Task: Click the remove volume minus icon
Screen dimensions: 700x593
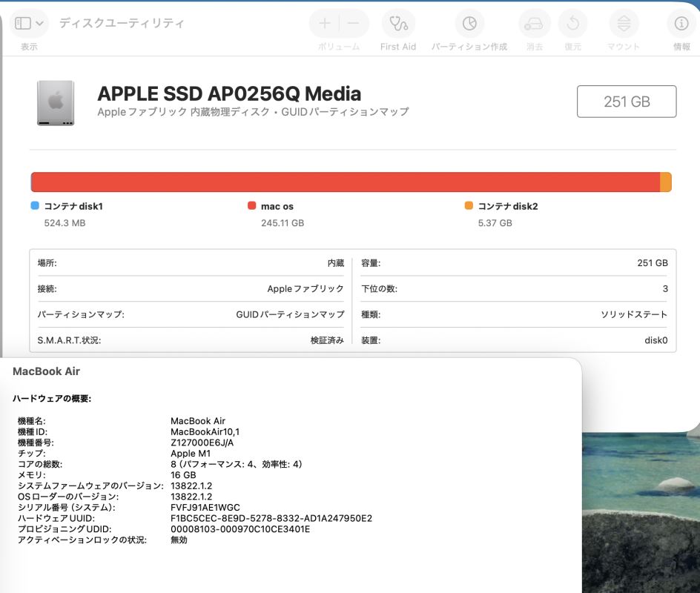Action: [353, 24]
